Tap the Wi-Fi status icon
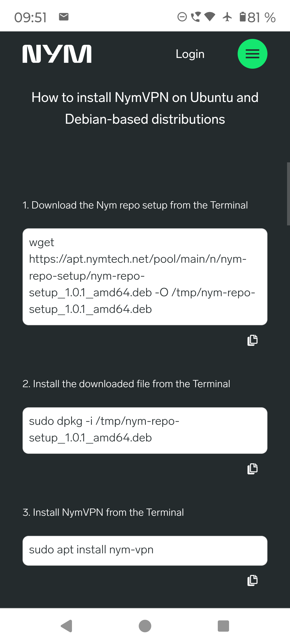The width and height of the screenshot is (290, 644). [210, 17]
